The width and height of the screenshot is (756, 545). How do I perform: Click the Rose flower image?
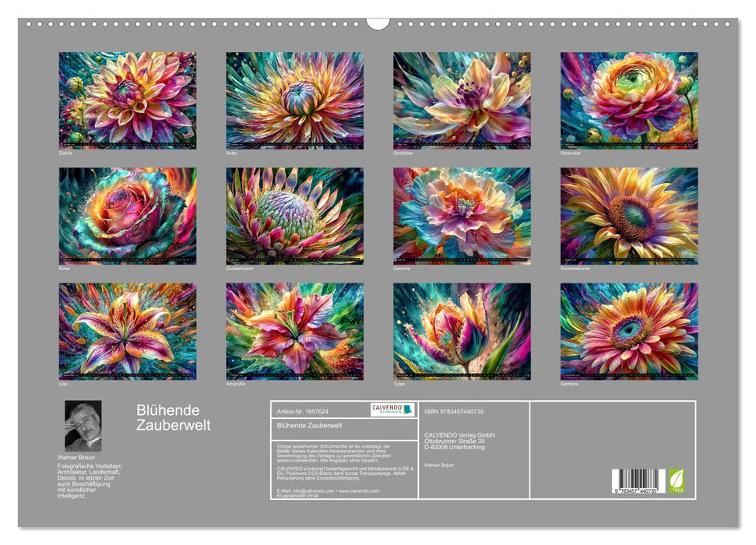128,216
